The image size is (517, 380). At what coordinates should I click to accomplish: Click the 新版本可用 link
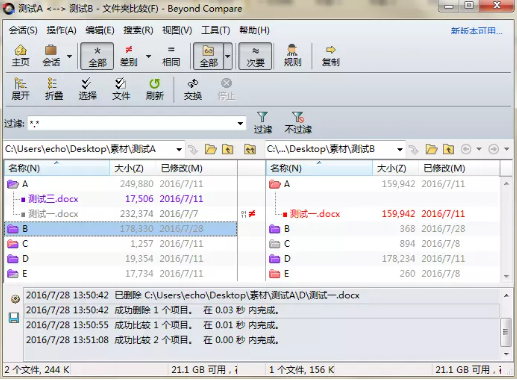pyautogui.click(x=476, y=31)
